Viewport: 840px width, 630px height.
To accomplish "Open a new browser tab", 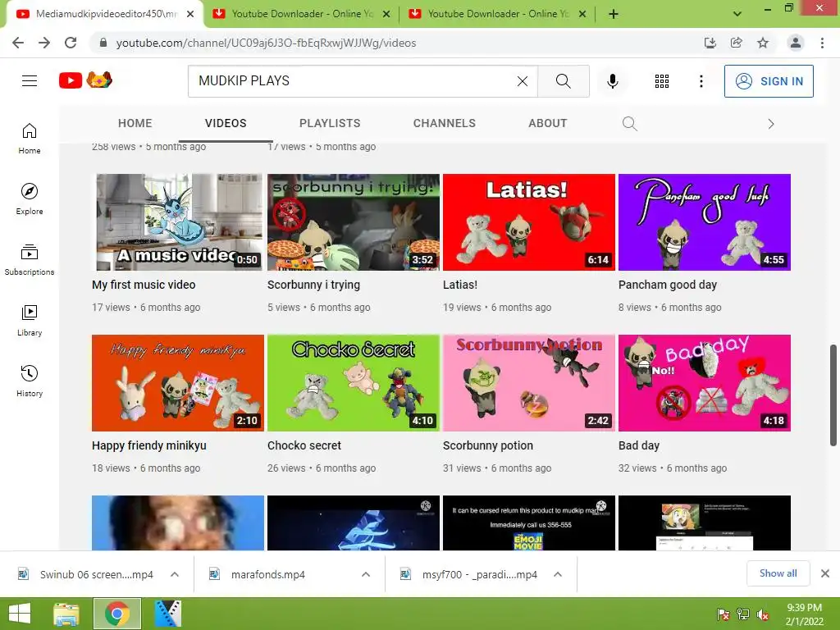I will coord(614,14).
